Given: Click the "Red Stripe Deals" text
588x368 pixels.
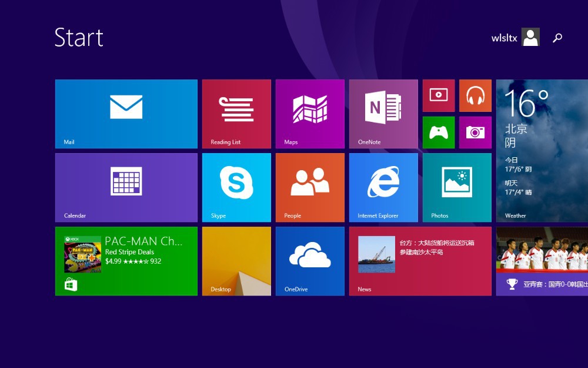Looking at the screenshot, I should coord(129,252).
